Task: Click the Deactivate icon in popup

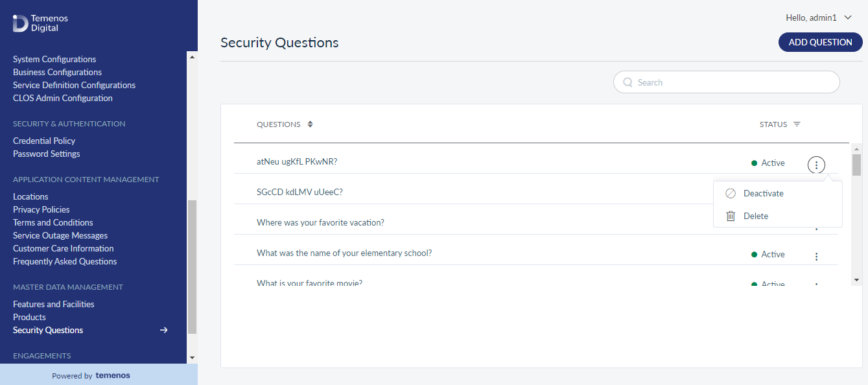Action: (731, 194)
